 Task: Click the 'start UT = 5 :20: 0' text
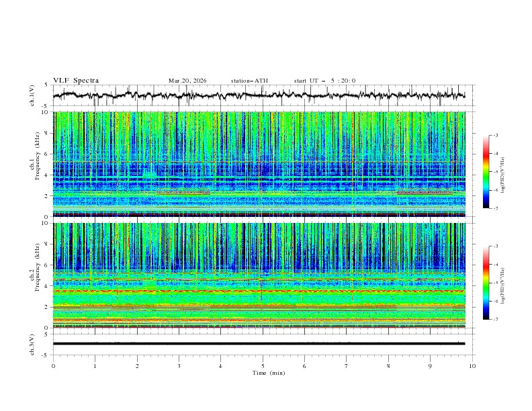[324, 81]
